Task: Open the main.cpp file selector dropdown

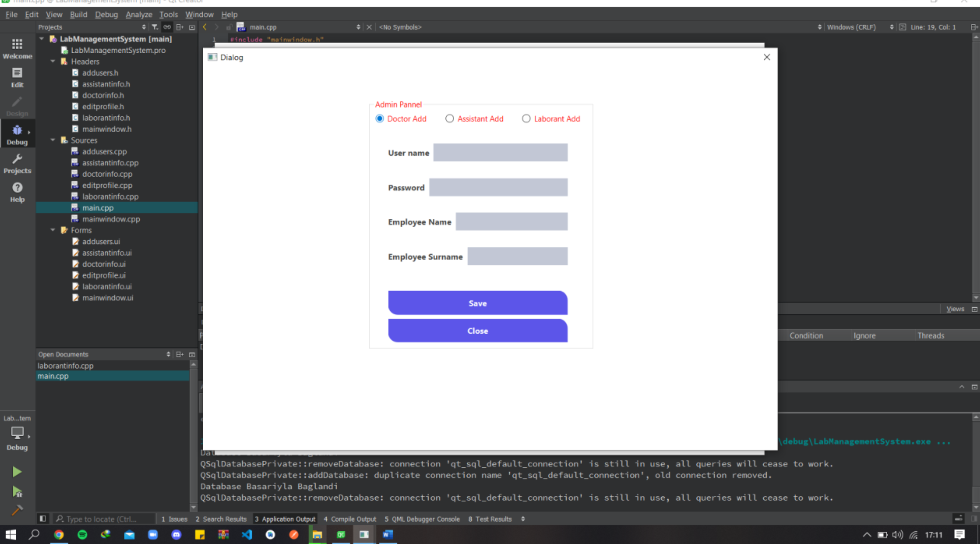Action: coord(358,27)
